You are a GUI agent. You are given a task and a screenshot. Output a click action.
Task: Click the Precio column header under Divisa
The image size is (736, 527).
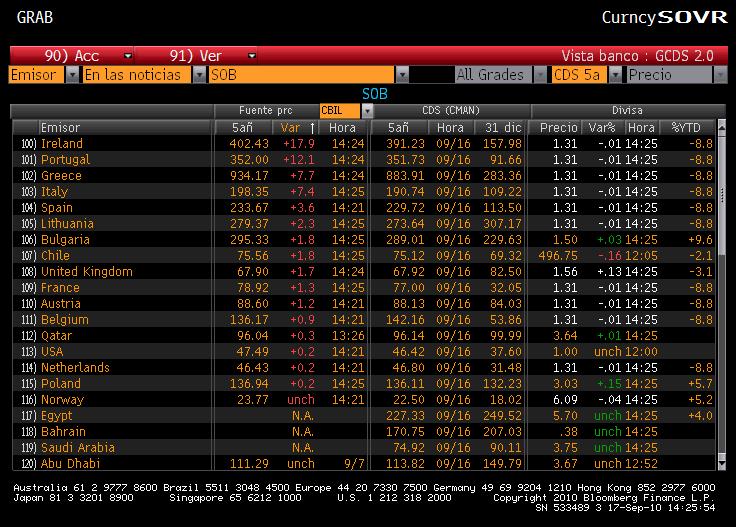tap(557, 128)
